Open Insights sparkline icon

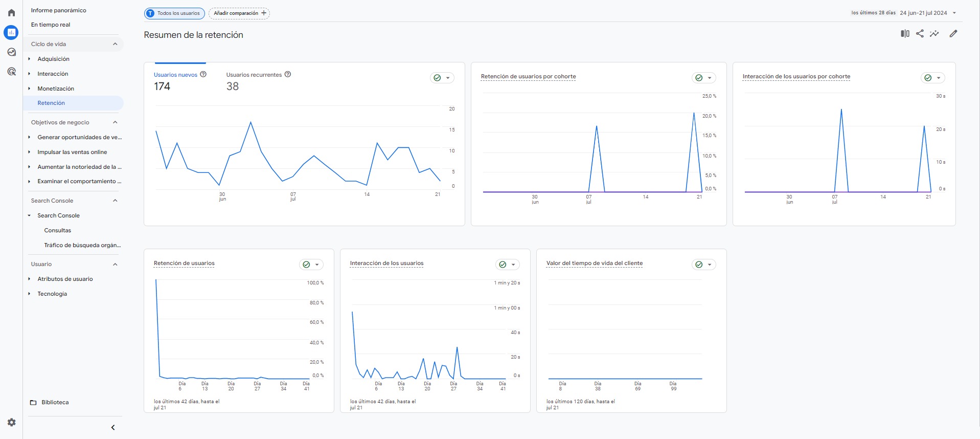[x=935, y=34]
